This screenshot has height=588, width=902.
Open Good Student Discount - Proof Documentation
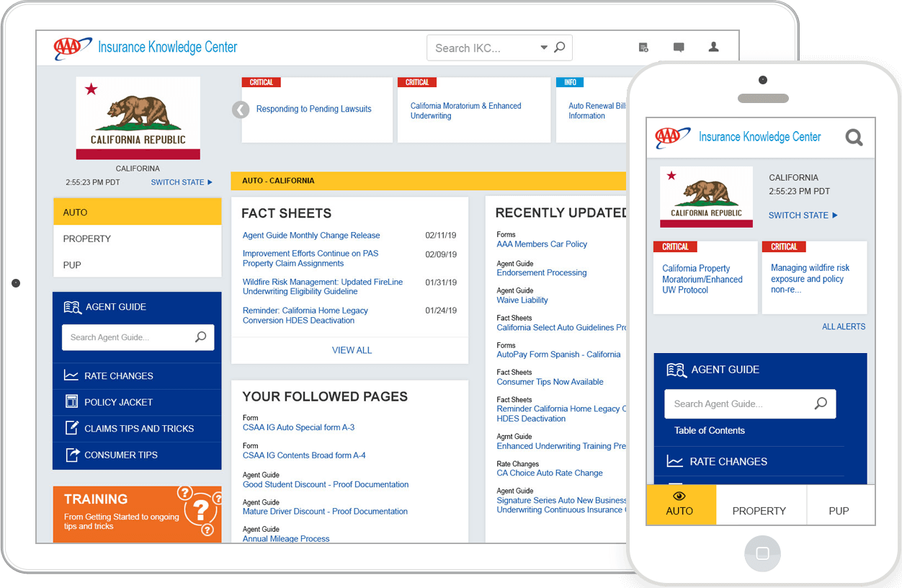pos(326,484)
